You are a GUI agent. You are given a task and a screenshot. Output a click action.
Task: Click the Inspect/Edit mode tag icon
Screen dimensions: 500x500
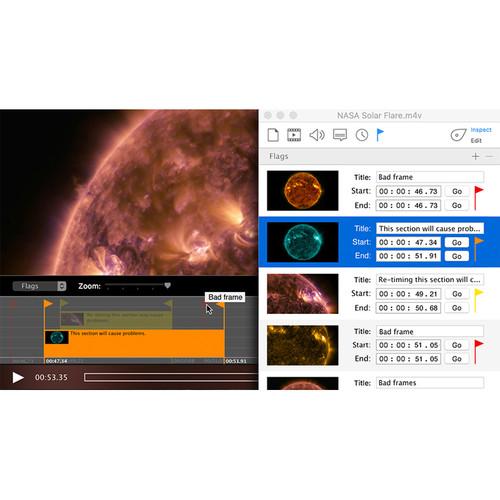click(458, 135)
